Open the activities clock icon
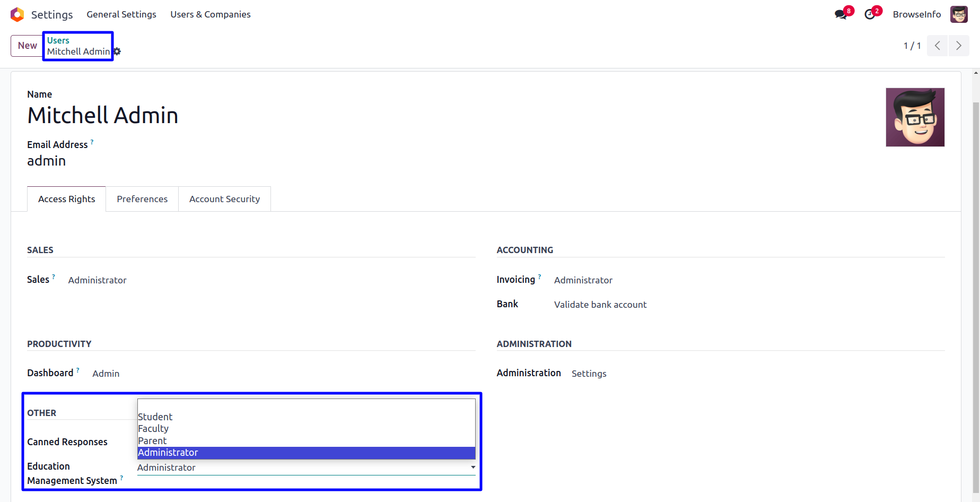 coord(870,14)
